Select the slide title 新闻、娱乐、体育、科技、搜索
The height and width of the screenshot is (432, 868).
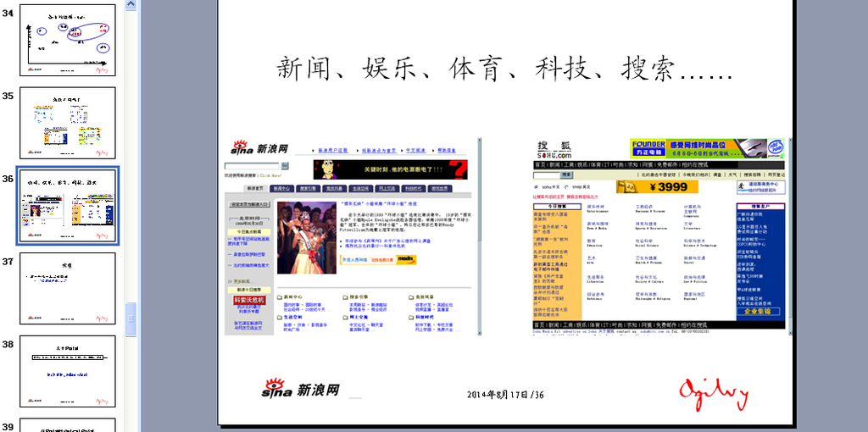(504, 69)
